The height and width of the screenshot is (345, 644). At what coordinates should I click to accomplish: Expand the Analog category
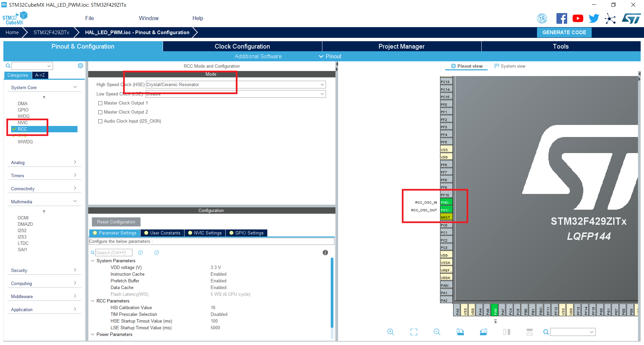click(x=44, y=162)
